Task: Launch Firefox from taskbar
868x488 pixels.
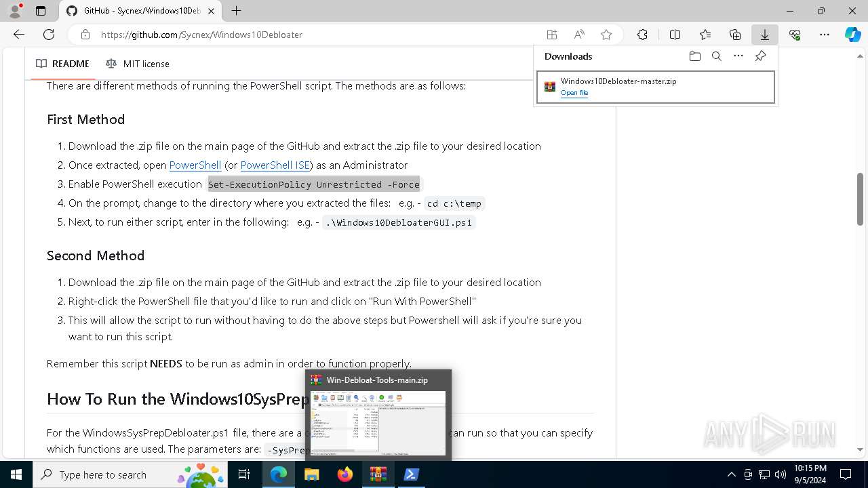Action: pyautogui.click(x=345, y=474)
